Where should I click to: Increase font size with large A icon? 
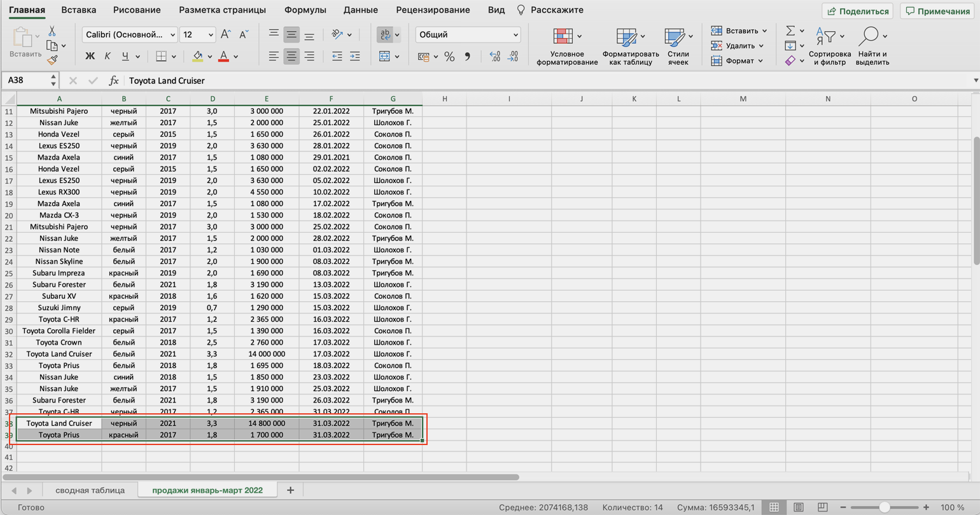[226, 34]
